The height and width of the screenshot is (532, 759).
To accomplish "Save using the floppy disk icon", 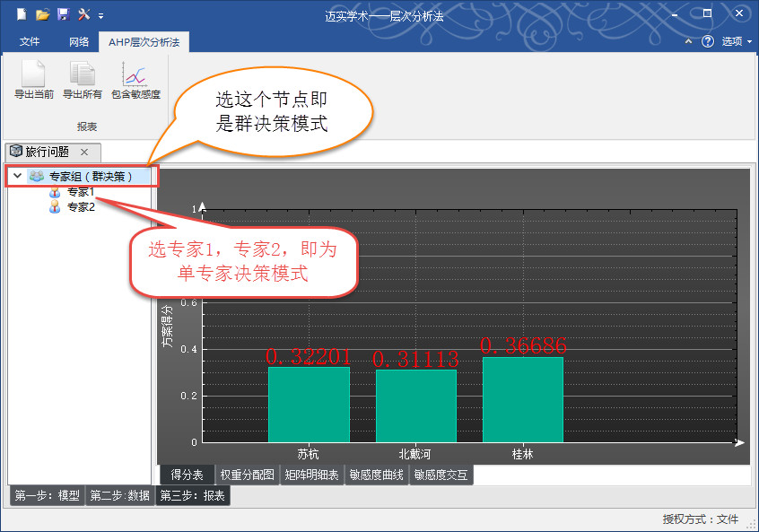I will point(64,14).
